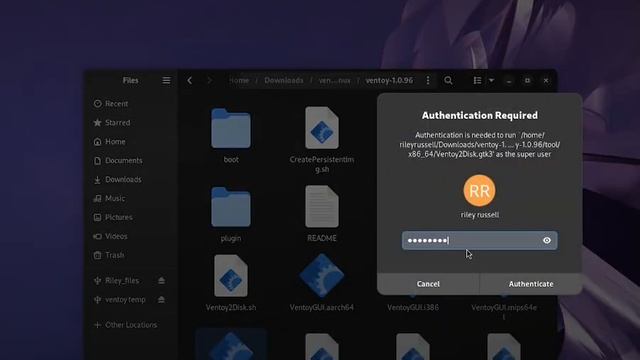
Task: Open Downloads in the sidebar
Action: (x=131, y=180)
